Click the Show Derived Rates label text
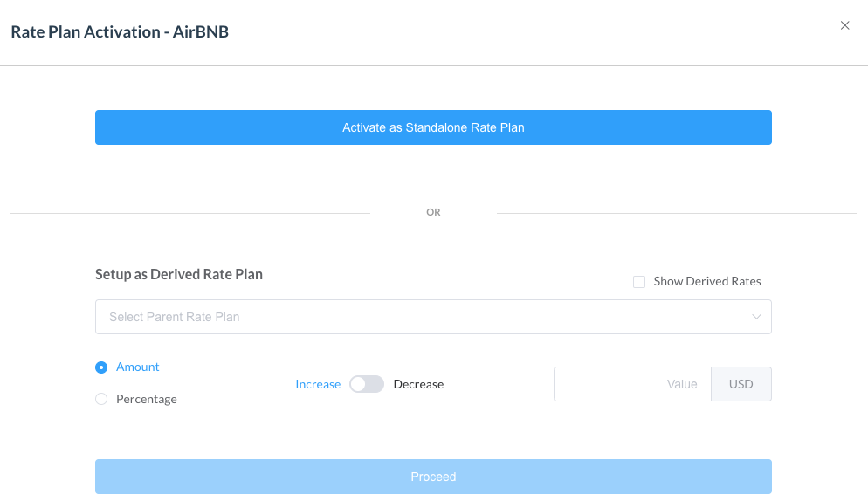 [x=707, y=282]
